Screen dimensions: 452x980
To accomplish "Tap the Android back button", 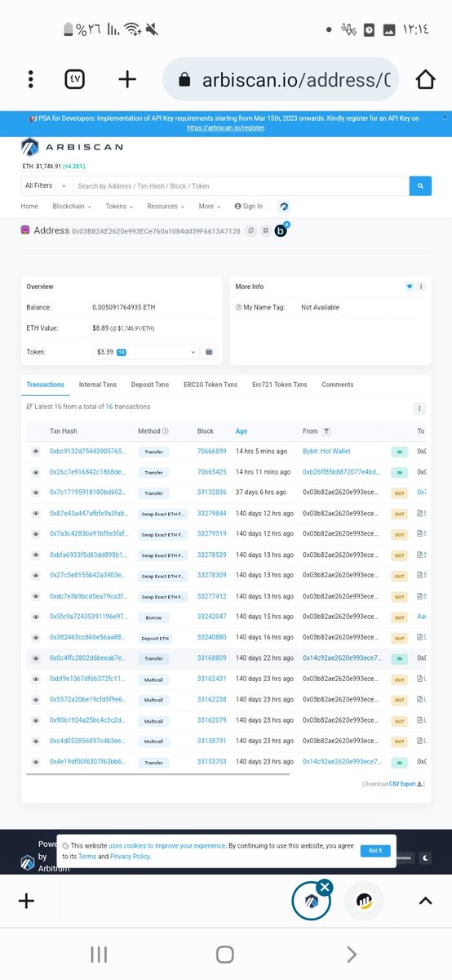I will 352,954.
